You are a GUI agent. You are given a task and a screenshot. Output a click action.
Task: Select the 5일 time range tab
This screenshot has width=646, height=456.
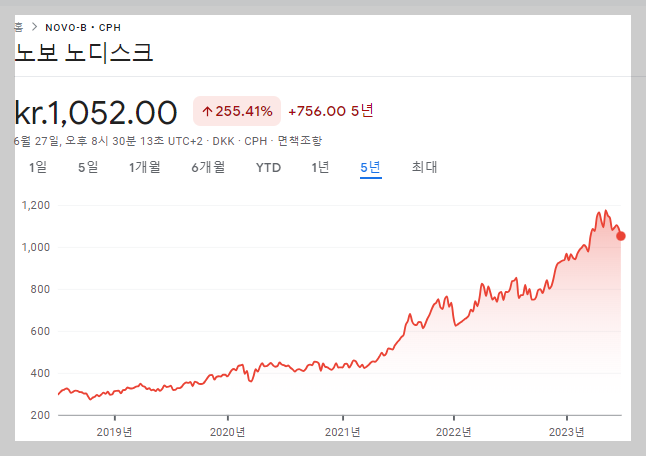point(88,167)
